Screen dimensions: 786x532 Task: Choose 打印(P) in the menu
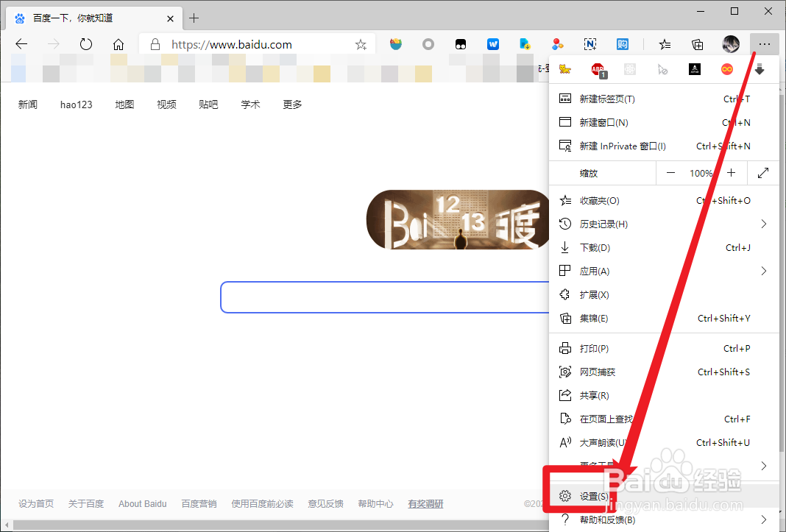[x=664, y=349]
